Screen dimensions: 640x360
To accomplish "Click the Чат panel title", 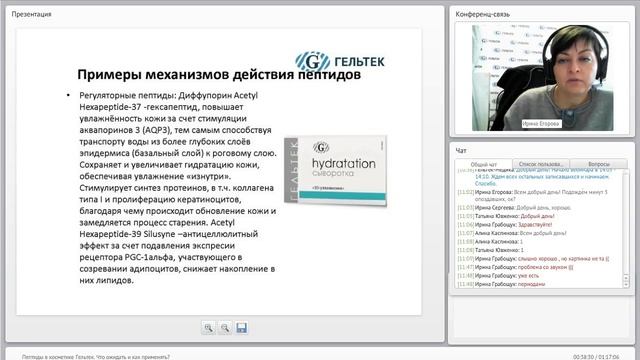I will tap(461, 151).
